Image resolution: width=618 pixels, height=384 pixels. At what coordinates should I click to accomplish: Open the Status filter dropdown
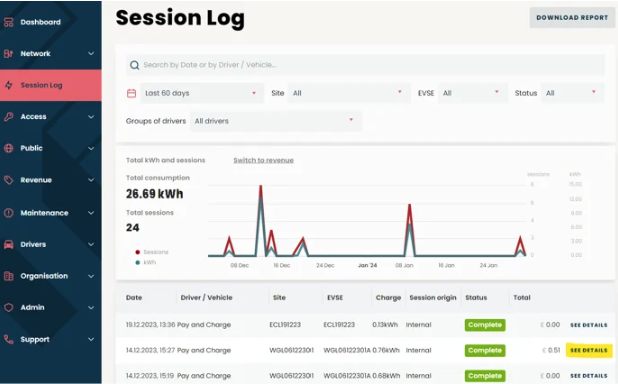click(573, 93)
